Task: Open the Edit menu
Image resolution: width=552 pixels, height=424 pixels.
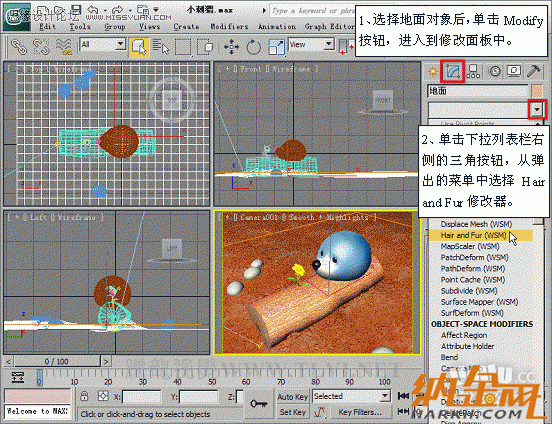Action: pyautogui.click(x=47, y=26)
